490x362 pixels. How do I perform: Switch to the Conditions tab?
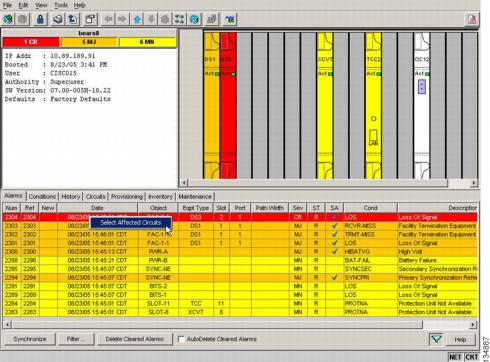42,197
